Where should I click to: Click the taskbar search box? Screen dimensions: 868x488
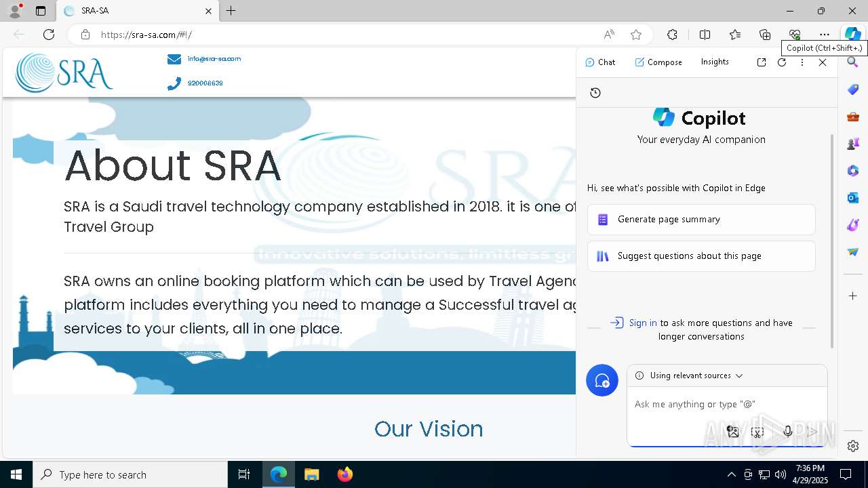130,474
